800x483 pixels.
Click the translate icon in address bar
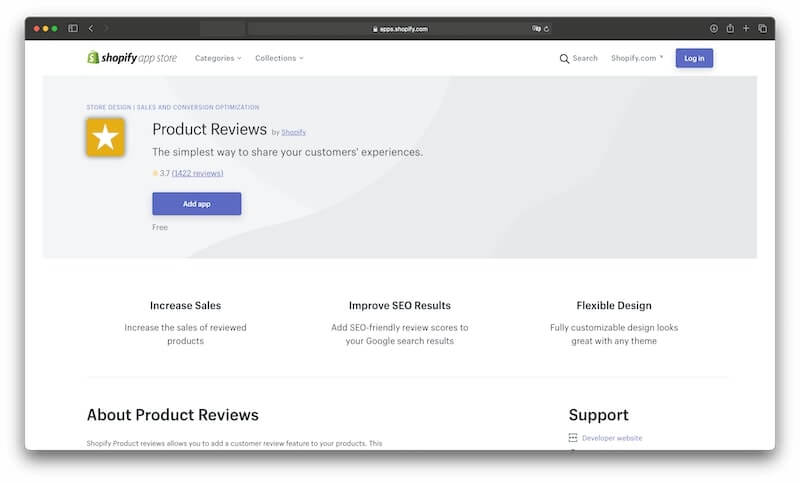tap(536, 29)
